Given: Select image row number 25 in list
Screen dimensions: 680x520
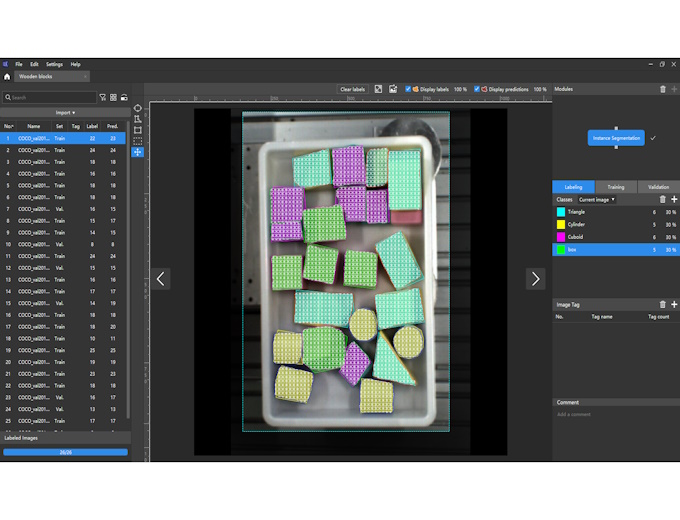Looking at the screenshot, I should [x=63, y=421].
